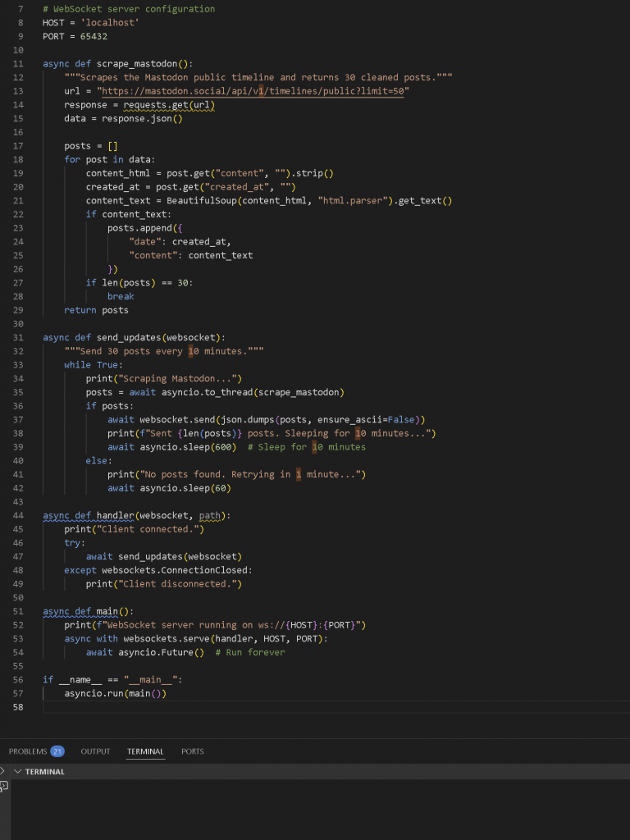This screenshot has height=840, width=630.
Task: Click the terminal icon at panel's left edge
Action: click(3, 786)
